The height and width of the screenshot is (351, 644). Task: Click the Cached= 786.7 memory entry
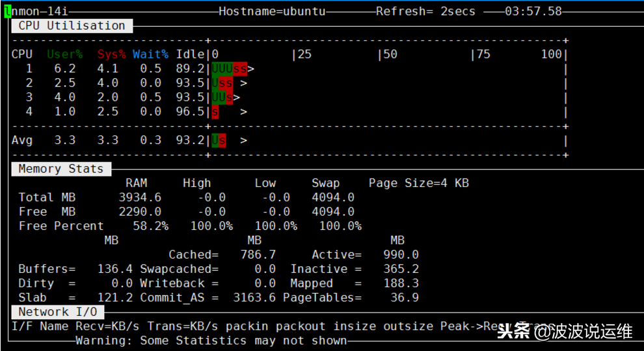222,255
